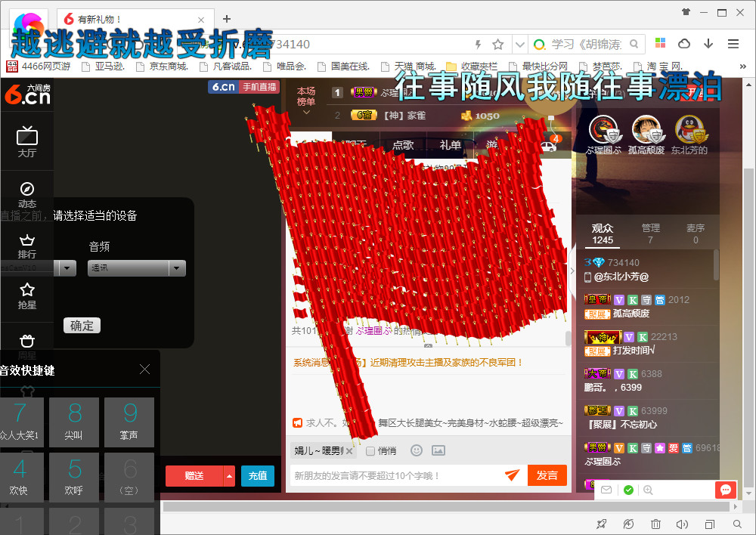Collapse the audience side panel arrow
Image resolution: width=756 pixels, height=535 pixels.
click(572, 271)
